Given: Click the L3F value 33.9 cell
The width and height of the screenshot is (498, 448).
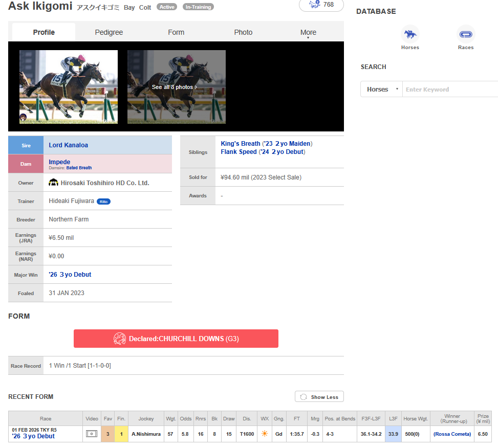Looking at the screenshot, I should point(393,434).
